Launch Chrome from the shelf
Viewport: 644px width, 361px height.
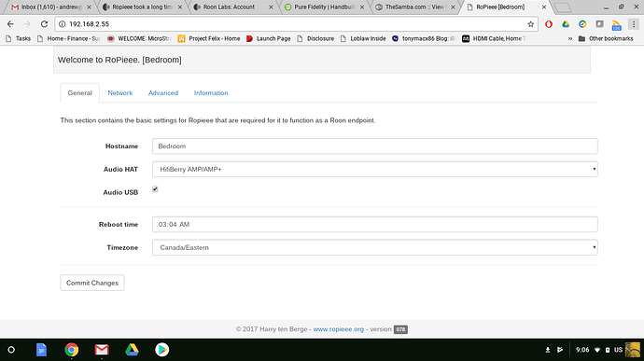(72, 350)
